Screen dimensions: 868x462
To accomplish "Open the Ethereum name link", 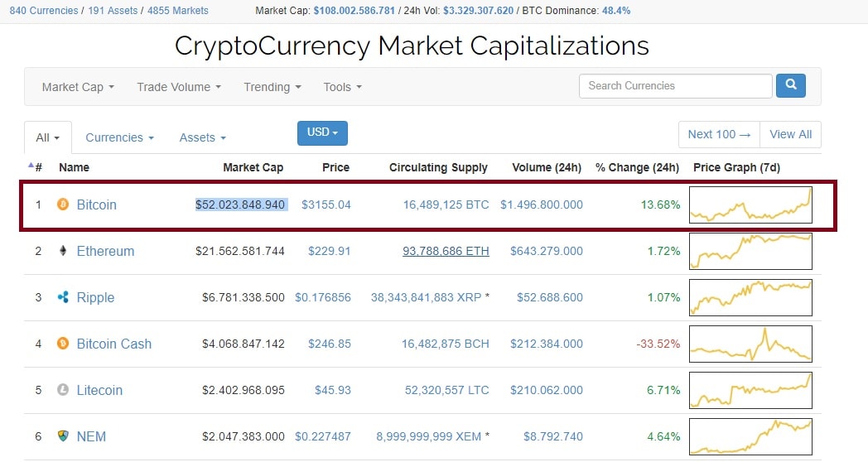I will 105,251.
